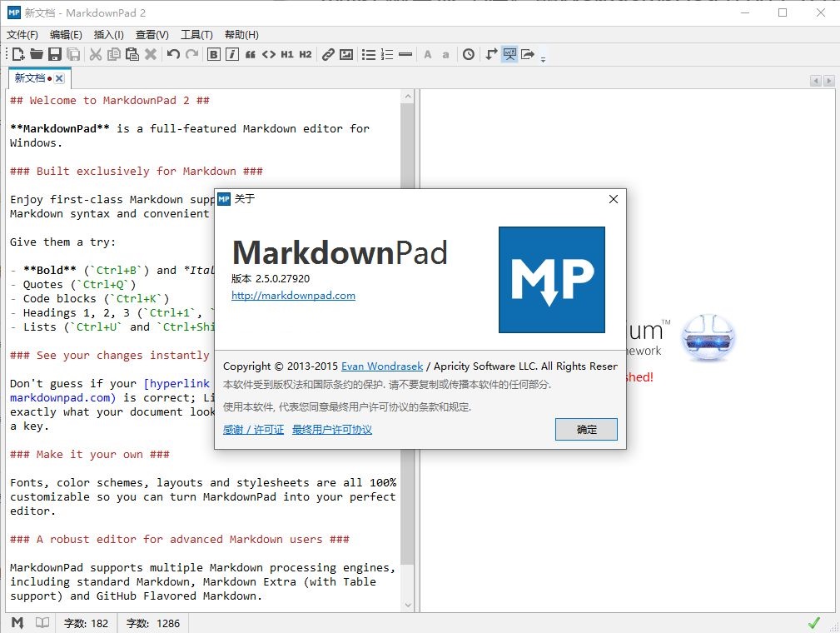Save the document with the floppy disk icon

tap(55, 54)
